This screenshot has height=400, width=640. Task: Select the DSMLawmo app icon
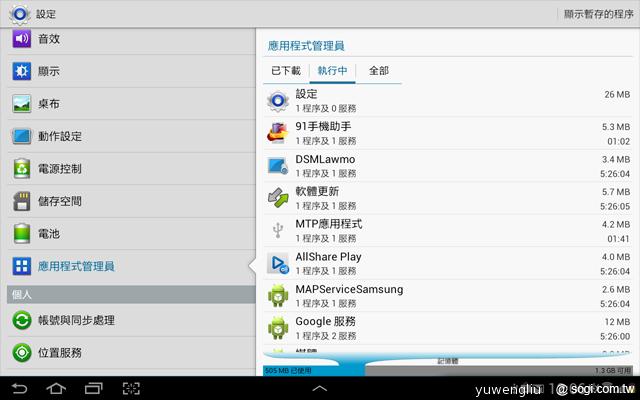tap(278, 166)
